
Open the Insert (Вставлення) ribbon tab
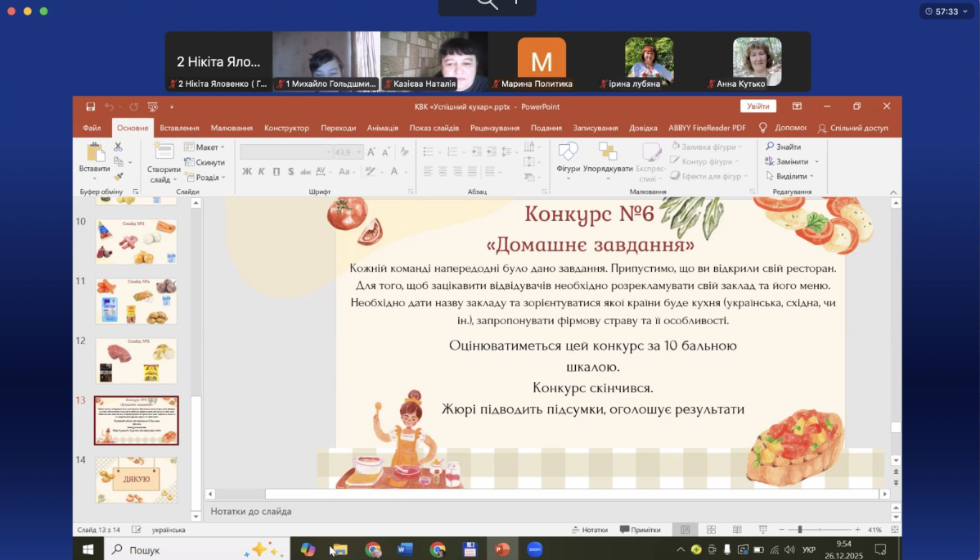(x=179, y=128)
